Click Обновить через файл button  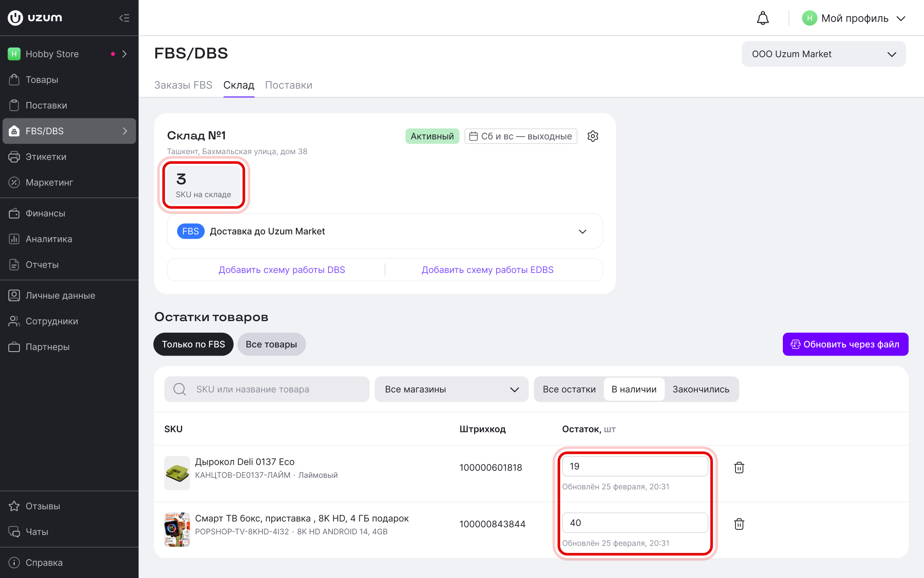coord(845,344)
